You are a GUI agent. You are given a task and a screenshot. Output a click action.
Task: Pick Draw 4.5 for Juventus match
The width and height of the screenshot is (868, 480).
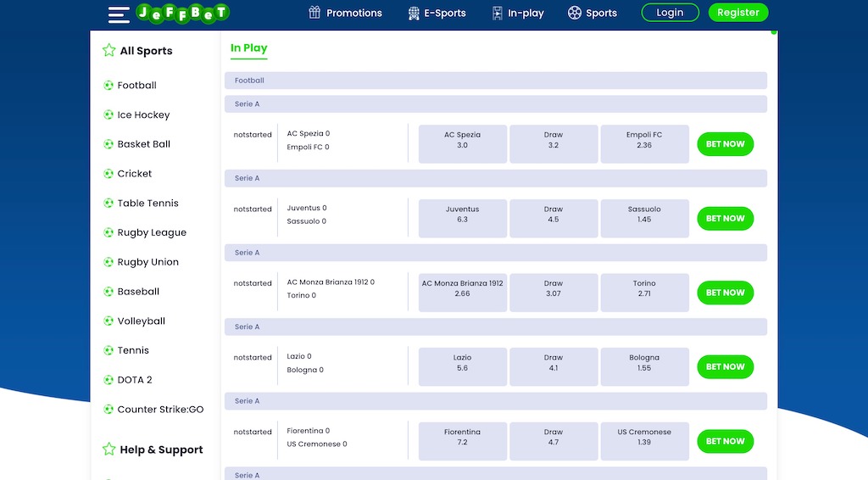[554, 218]
